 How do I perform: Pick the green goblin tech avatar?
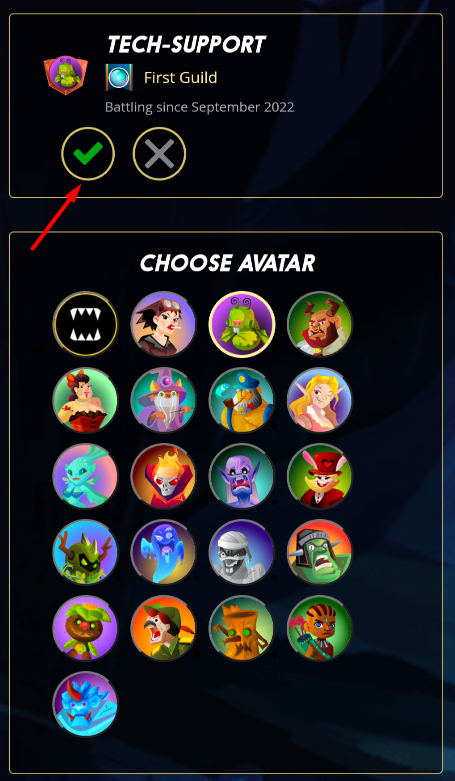242,324
